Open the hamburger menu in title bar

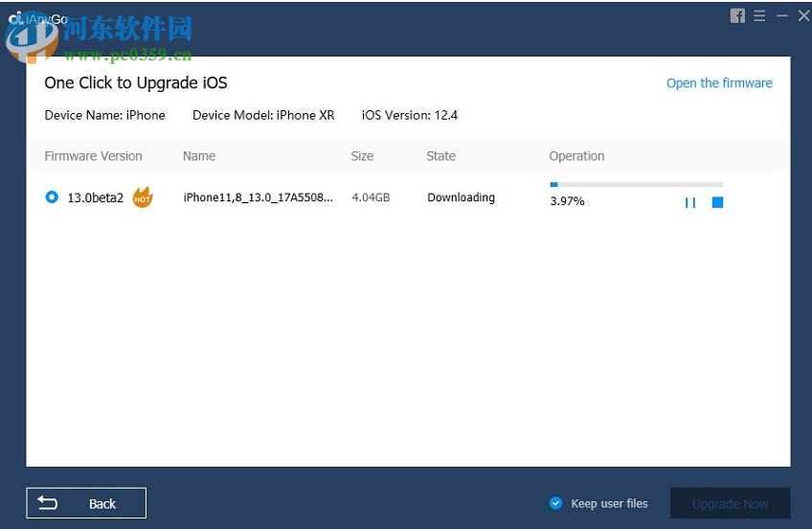[x=759, y=16]
